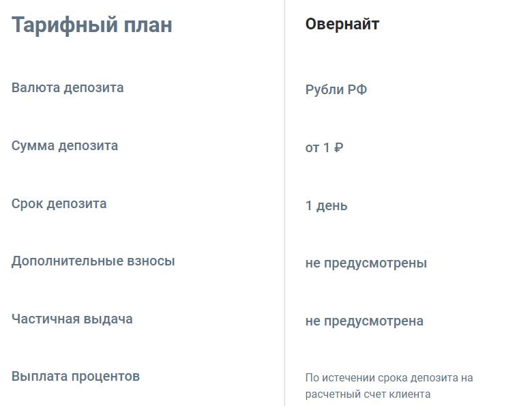Click the "Валюта депозита" row label
This screenshot has width=532, height=406.
68,88
